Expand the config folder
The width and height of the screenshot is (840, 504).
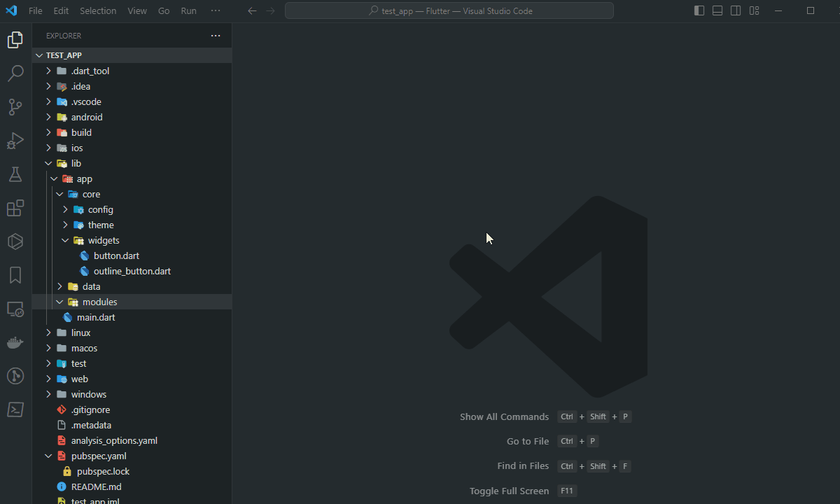pyautogui.click(x=132, y=209)
